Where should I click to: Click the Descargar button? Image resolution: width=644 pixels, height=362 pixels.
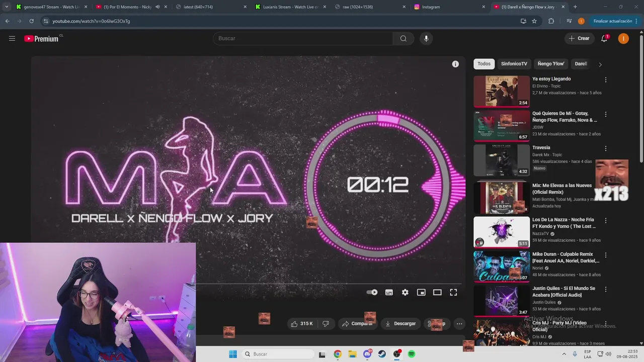[400, 323]
